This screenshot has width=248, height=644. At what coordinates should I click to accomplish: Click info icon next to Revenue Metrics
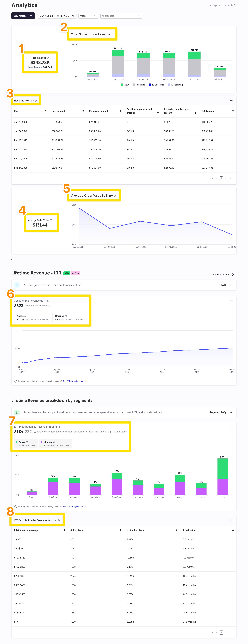click(36, 100)
